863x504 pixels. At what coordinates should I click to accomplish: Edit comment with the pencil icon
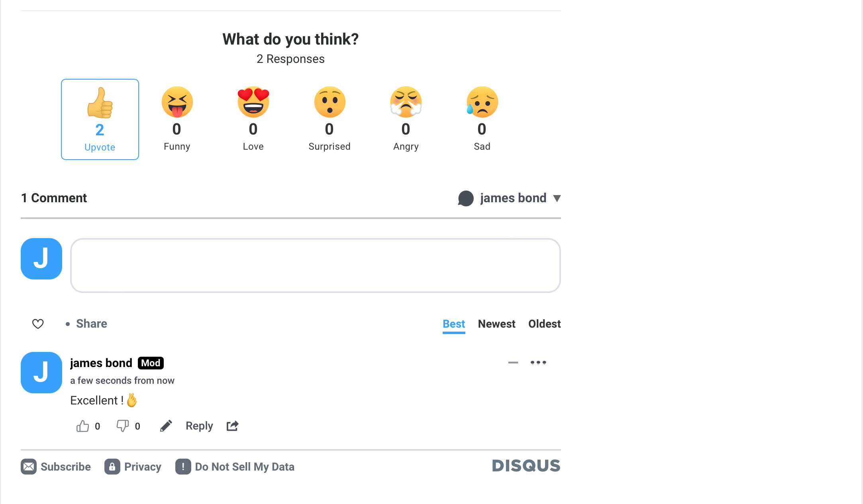(166, 426)
